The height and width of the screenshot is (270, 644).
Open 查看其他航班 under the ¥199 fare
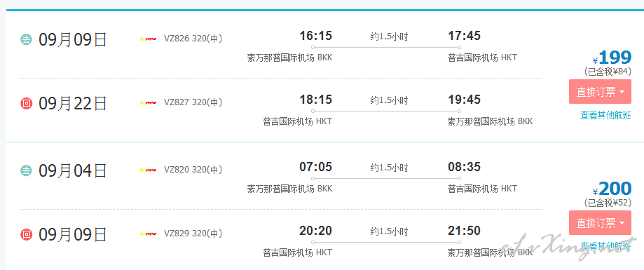coord(605,116)
